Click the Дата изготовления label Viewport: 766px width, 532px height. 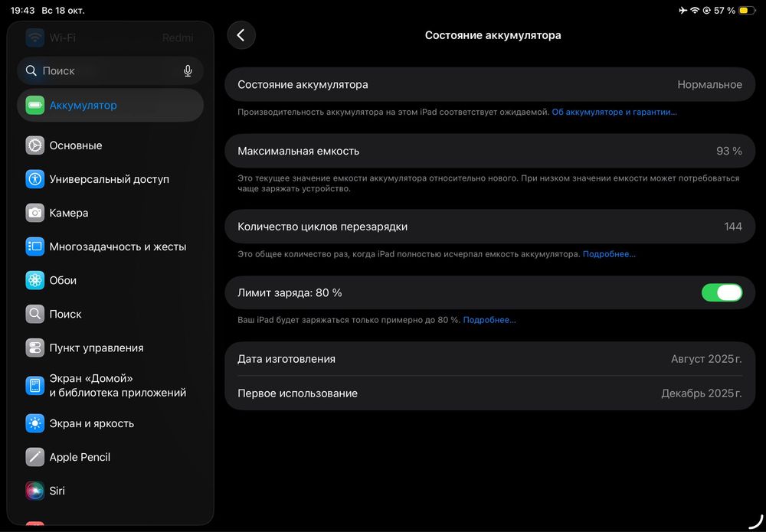[x=286, y=359]
